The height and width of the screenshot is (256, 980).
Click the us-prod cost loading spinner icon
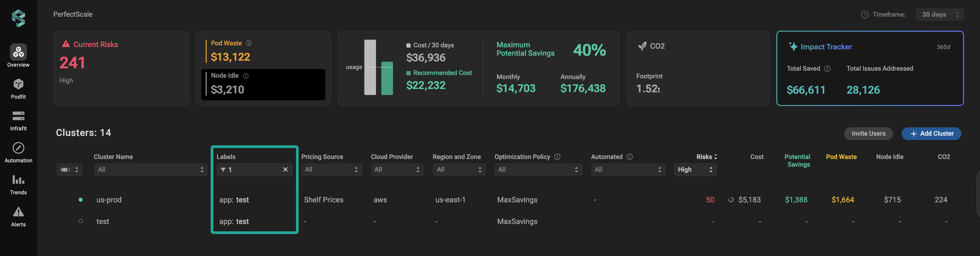coord(731,200)
